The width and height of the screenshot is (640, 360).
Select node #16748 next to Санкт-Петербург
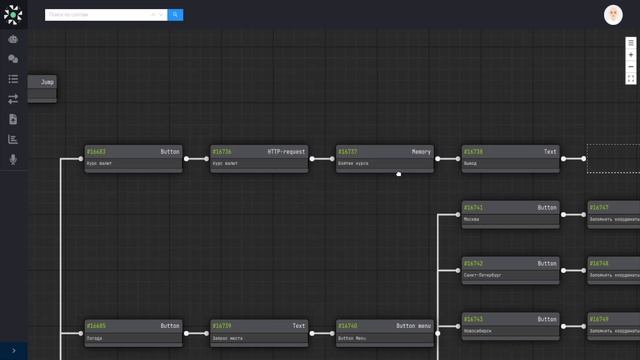(613, 271)
